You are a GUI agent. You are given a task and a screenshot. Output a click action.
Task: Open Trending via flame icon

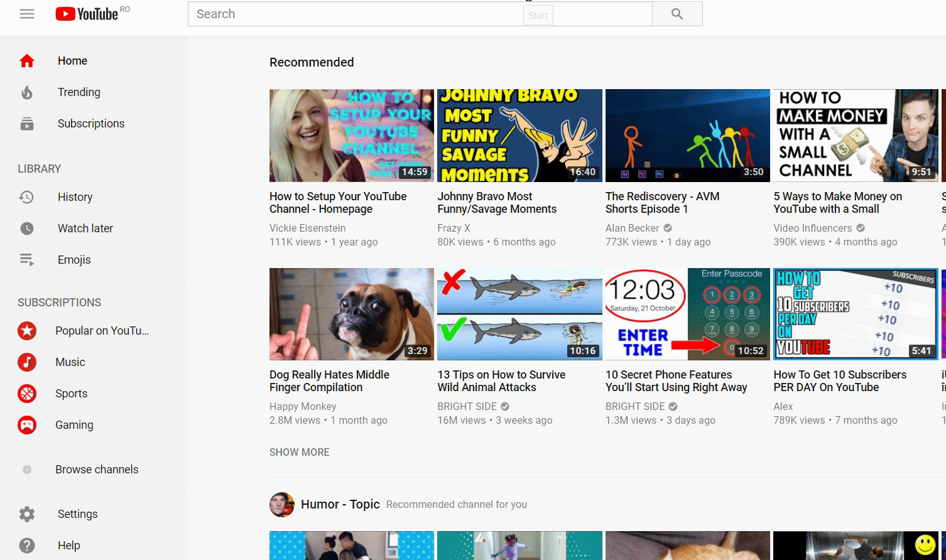click(27, 92)
